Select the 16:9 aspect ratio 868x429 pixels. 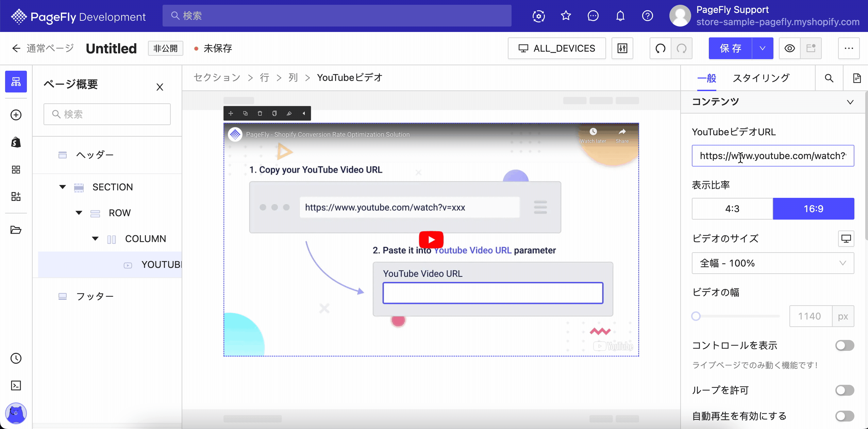(x=814, y=209)
